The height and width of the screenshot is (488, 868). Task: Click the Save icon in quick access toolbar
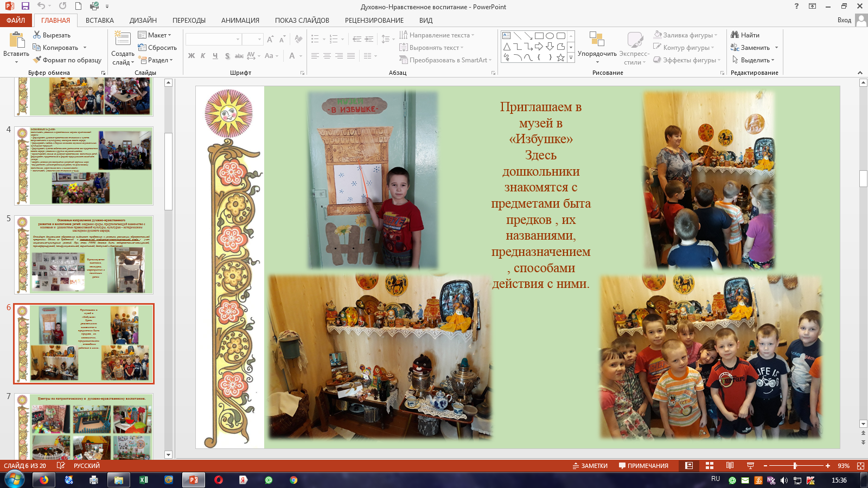25,7
